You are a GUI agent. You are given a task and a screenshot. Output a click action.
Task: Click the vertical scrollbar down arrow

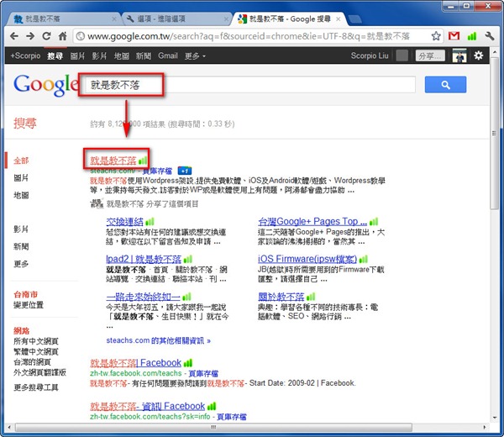pos(495,418)
